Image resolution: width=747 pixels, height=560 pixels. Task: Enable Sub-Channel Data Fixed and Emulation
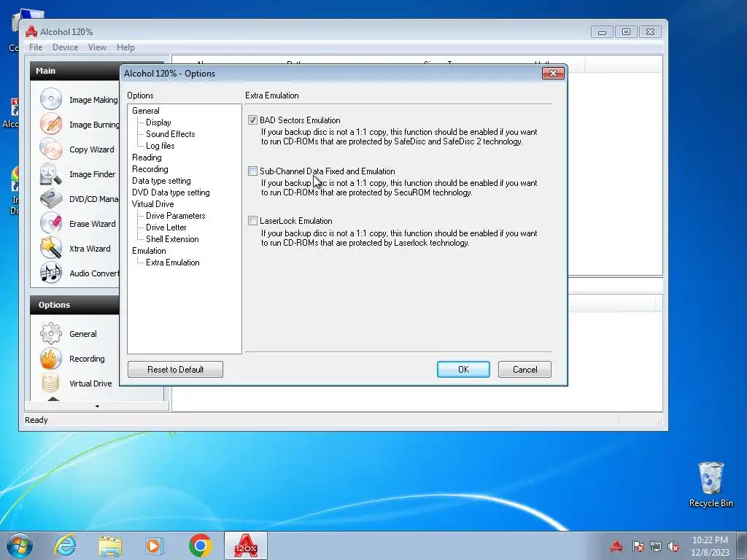point(252,171)
